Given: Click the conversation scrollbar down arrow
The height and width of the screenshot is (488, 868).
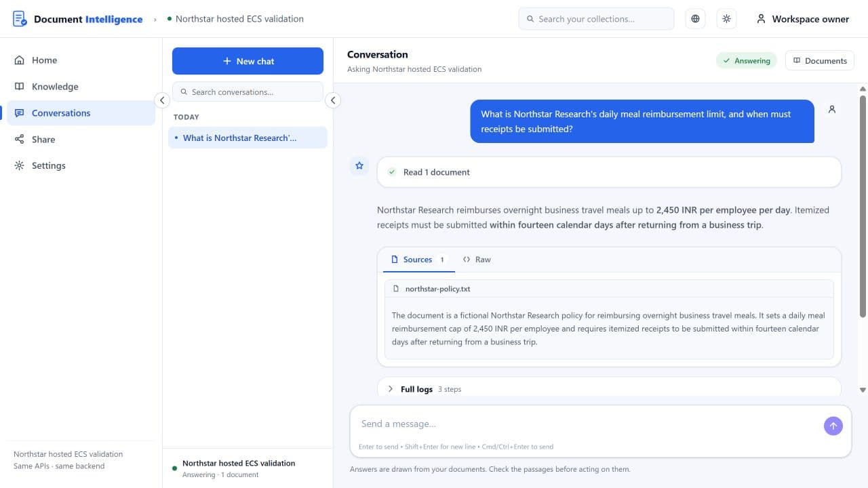Looking at the screenshot, I should pos(863,390).
